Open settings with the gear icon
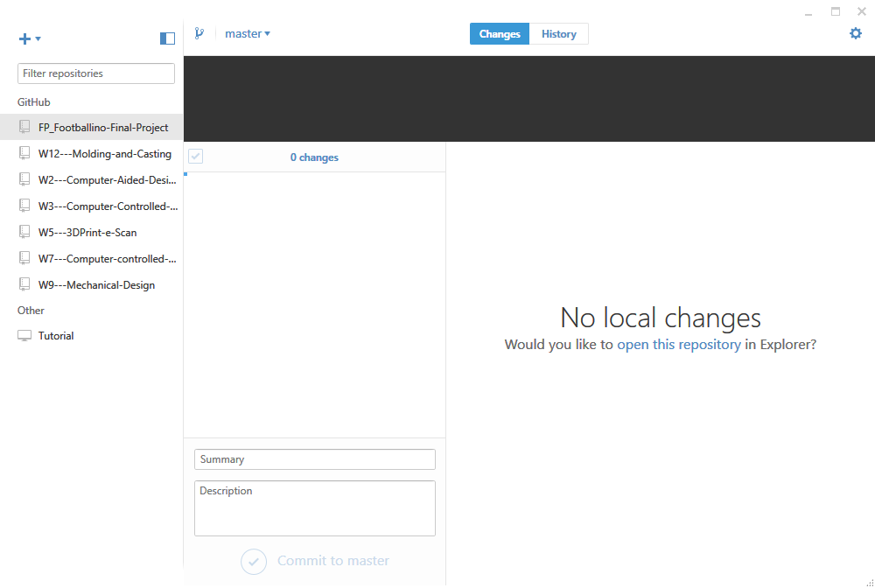Image resolution: width=875 pixels, height=588 pixels. coord(856,33)
